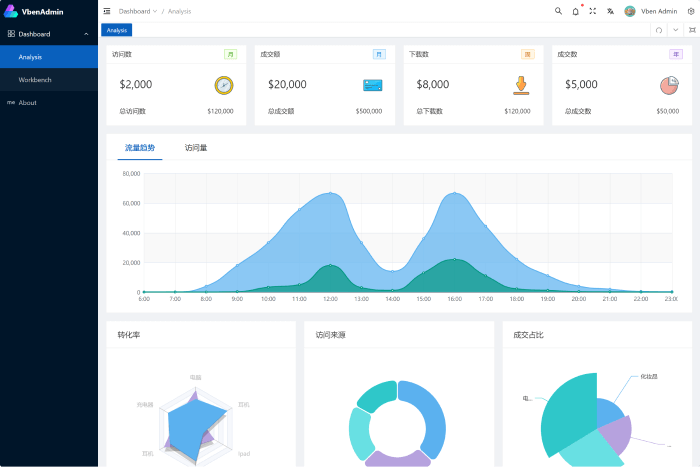Screen dimensions: 700x467
Task: Click the 成交占比 card title
Action: 528,335
